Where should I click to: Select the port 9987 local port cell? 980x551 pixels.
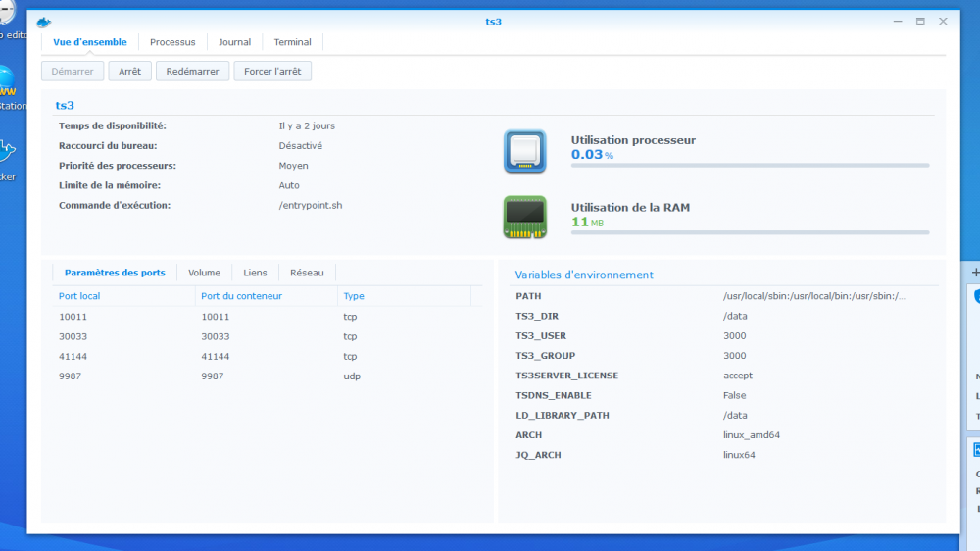pyautogui.click(x=70, y=376)
